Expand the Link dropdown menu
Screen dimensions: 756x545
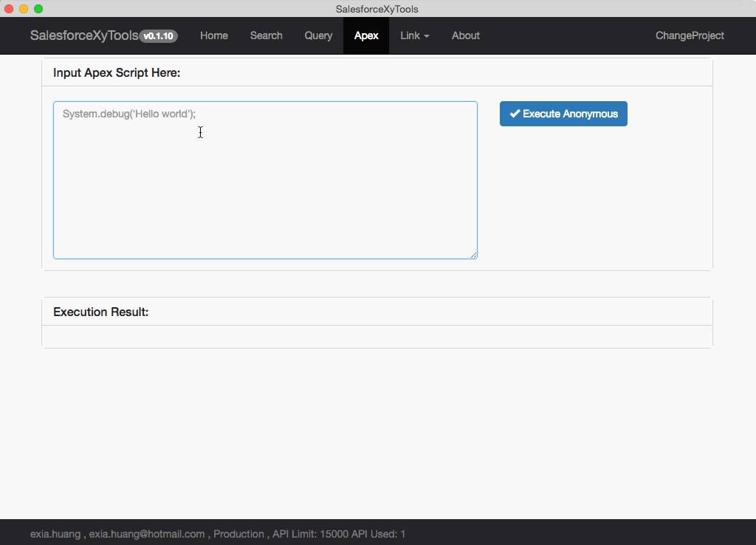(415, 35)
